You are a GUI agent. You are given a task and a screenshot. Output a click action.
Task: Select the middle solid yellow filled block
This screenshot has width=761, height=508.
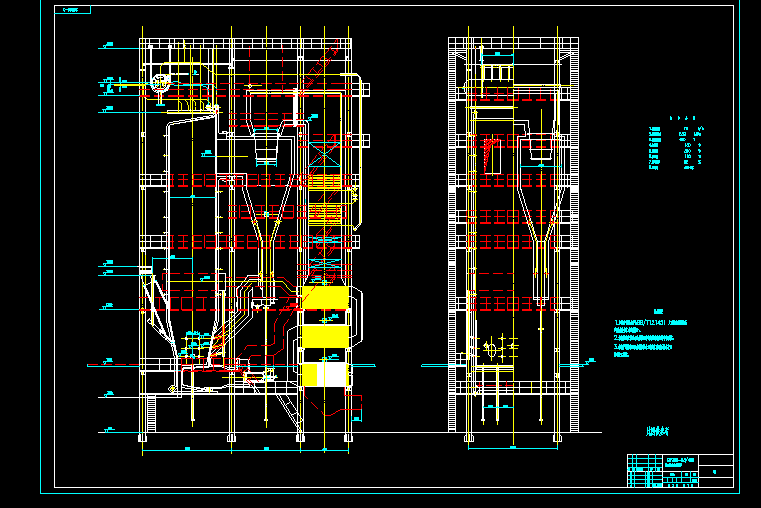[x=325, y=336]
